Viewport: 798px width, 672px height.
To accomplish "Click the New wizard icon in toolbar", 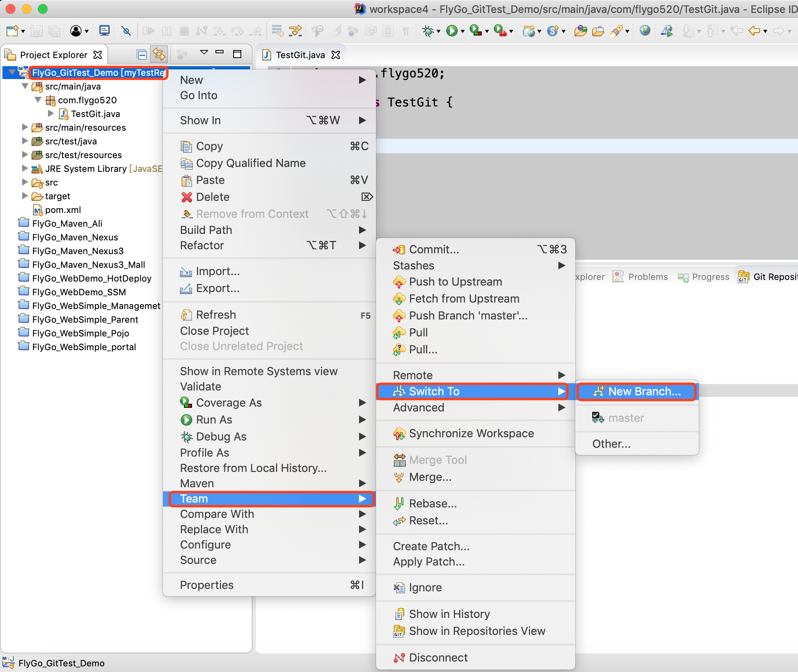I will pyautogui.click(x=13, y=31).
